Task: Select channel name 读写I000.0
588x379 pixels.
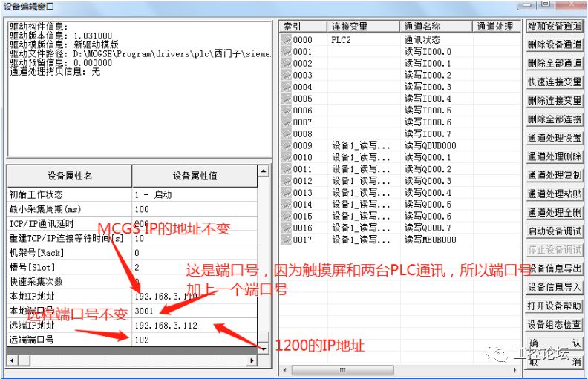Action: 428,51
